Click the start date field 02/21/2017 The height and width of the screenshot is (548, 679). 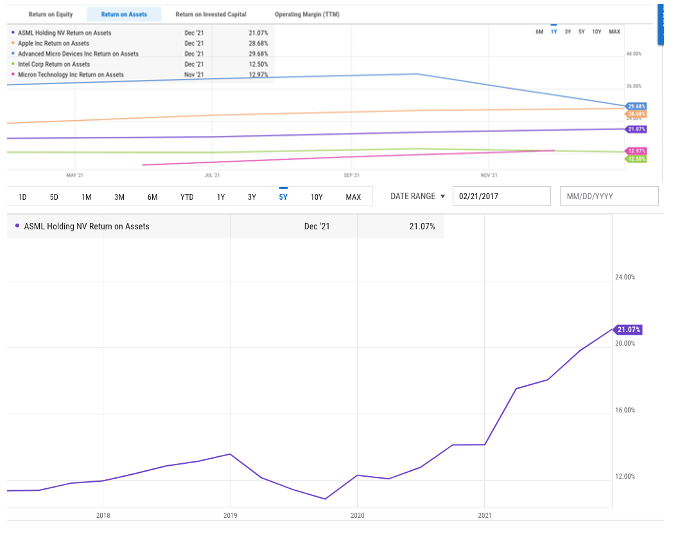[x=501, y=196]
